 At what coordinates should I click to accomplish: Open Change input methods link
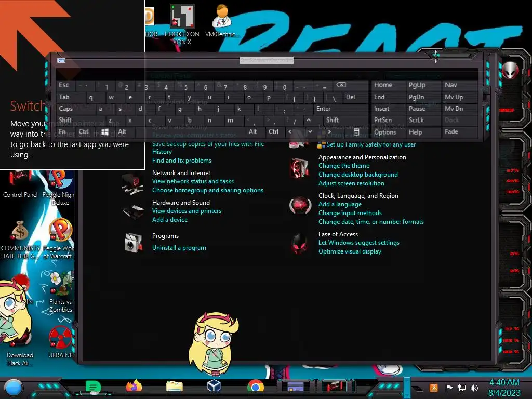[x=350, y=213]
